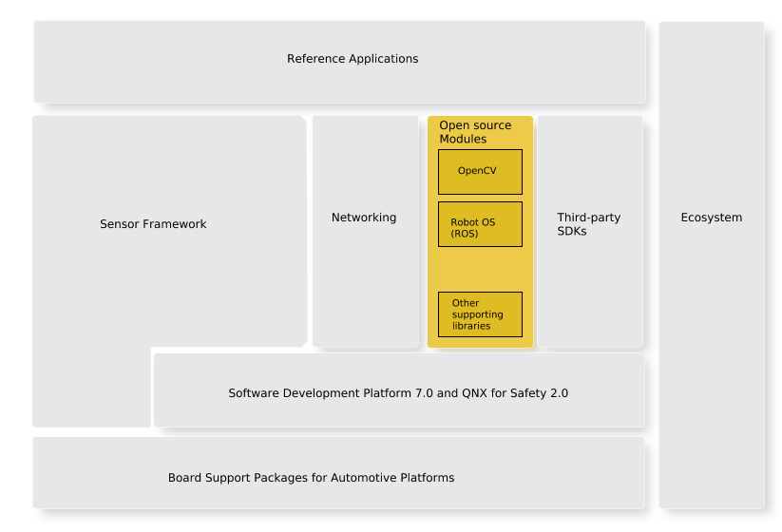Viewport: 782px width, 532px height.
Task: Click Board Support Packages for Automotive Platforms
Action: (311, 478)
